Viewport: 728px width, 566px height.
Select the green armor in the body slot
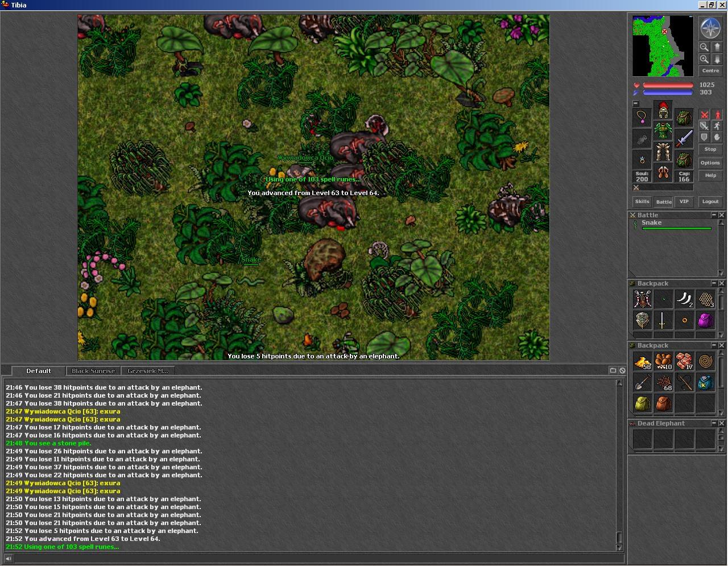663,131
